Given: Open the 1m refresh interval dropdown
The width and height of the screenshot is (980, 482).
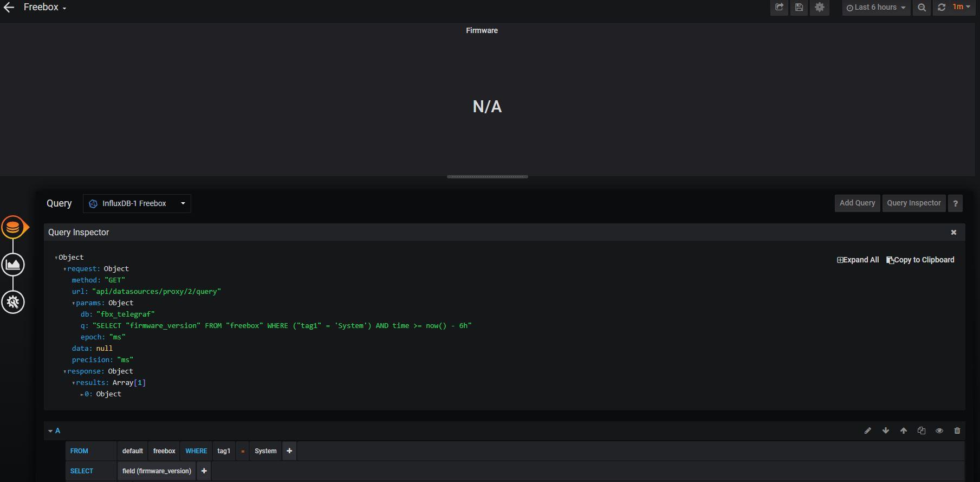Looking at the screenshot, I should point(962,7).
